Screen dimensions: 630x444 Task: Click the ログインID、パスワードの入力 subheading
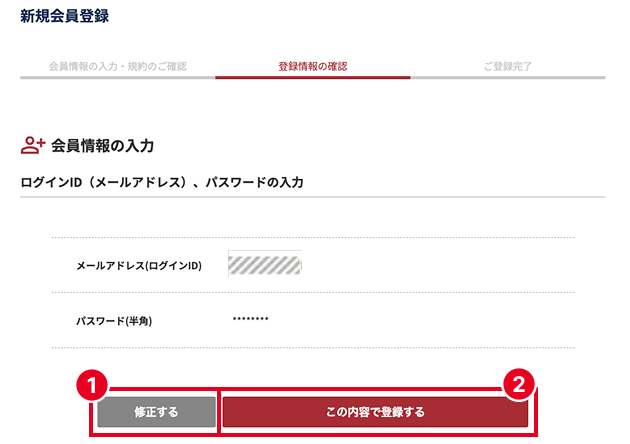coord(161,183)
